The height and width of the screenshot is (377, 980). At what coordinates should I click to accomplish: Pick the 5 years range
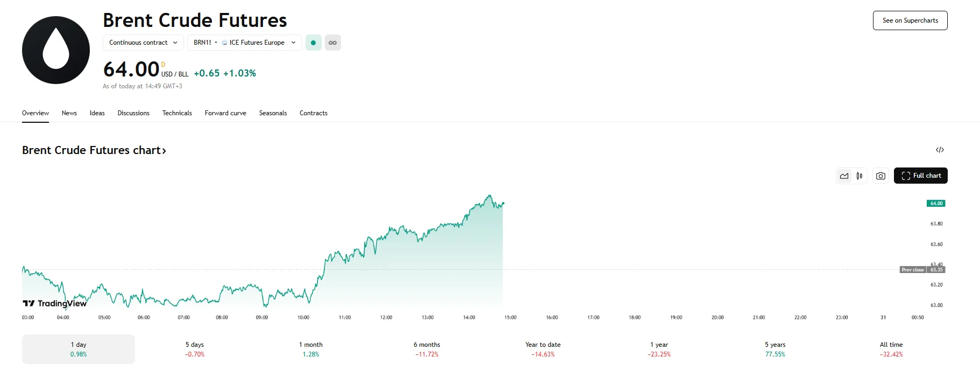[x=776, y=349]
